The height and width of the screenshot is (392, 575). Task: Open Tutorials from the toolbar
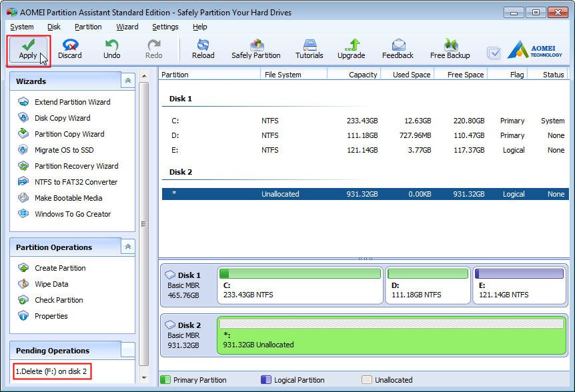pyautogui.click(x=309, y=49)
